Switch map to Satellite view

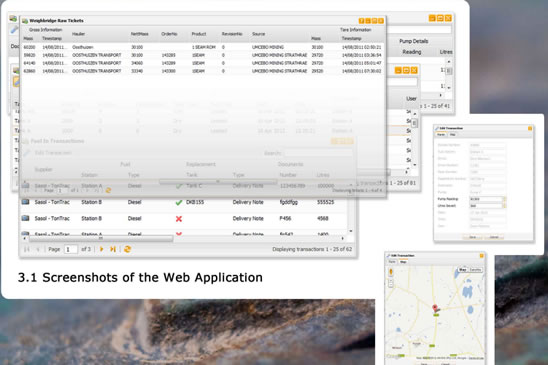[x=475, y=270]
